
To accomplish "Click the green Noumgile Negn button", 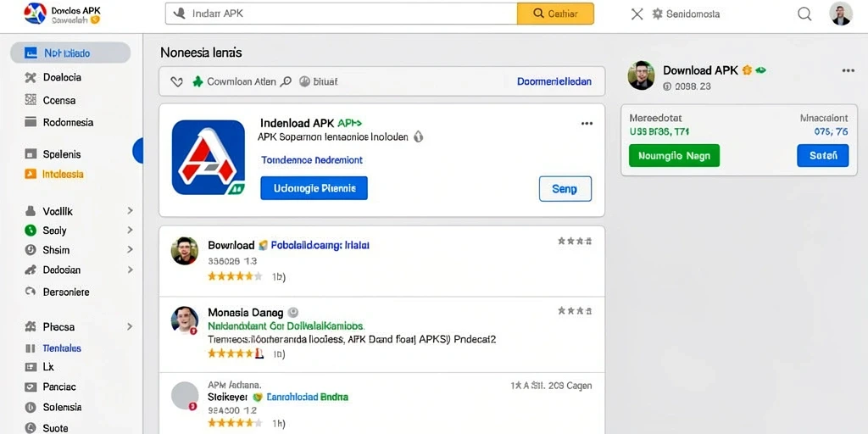I will coord(674,156).
